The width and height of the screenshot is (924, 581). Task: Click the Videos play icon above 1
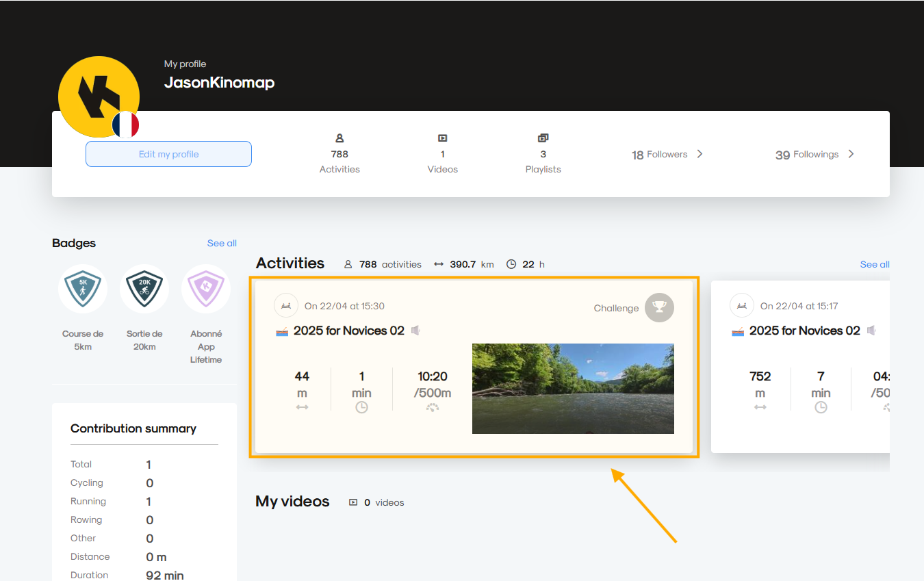(x=442, y=138)
